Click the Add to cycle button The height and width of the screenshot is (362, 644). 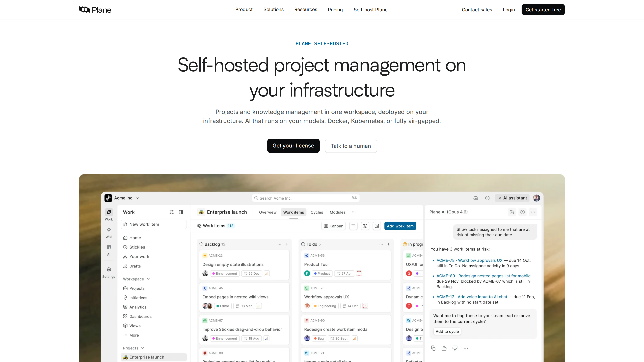point(447,331)
